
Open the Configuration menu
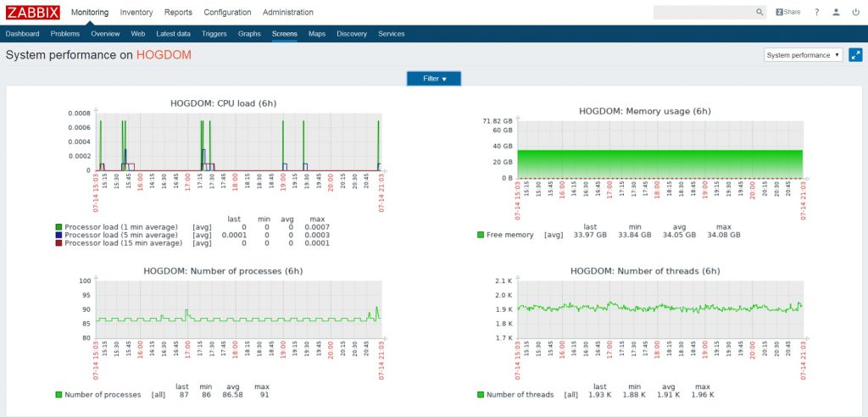tap(227, 12)
